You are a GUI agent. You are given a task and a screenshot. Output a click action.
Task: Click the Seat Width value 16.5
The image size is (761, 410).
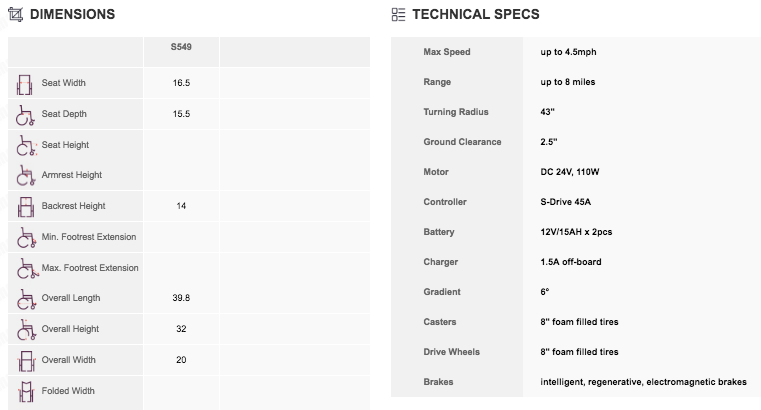coord(181,83)
